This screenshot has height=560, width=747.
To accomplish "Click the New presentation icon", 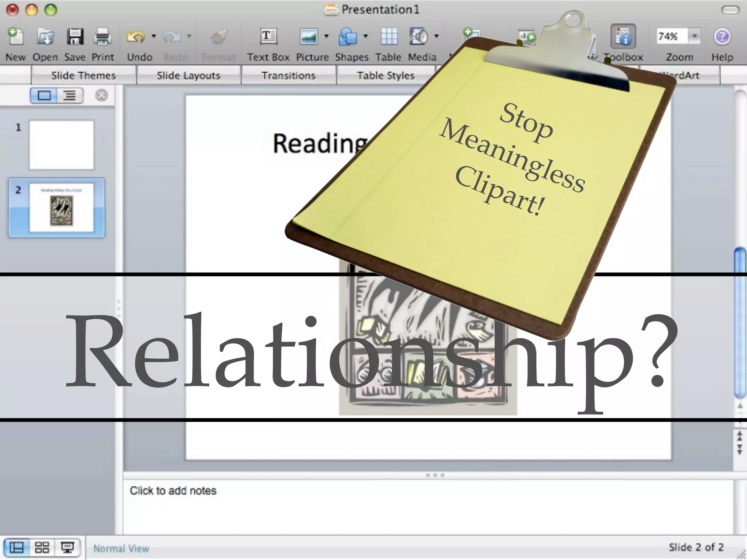I will (15, 37).
